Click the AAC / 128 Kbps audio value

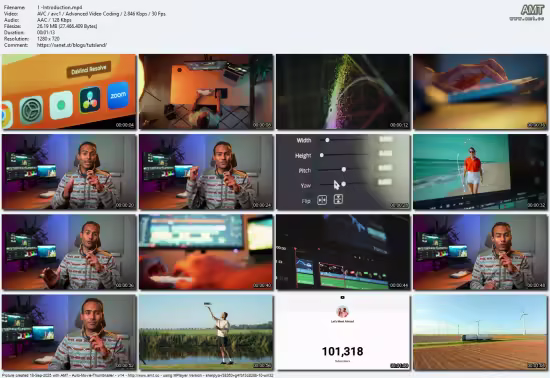point(54,20)
